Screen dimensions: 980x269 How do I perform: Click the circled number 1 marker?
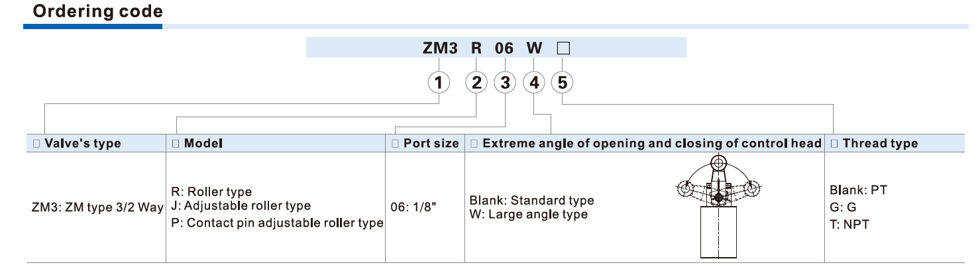pos(439,83)
